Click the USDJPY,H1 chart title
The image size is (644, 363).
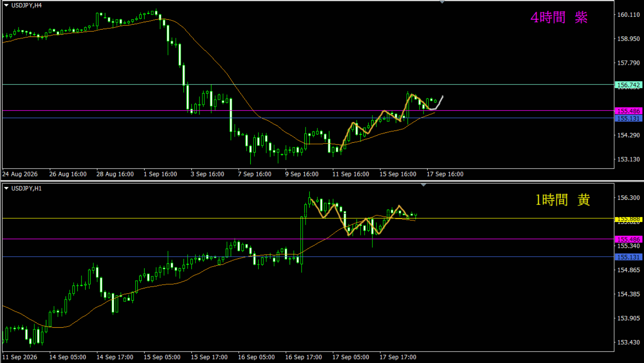pos(26,188)
